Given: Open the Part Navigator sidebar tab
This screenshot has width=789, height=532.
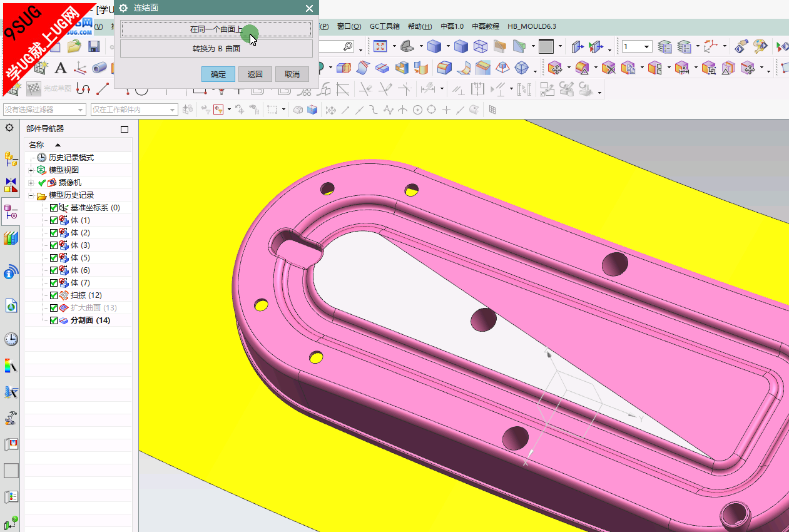Looking at the screenshot, I should pyautogui.click(x=11, y=212).
